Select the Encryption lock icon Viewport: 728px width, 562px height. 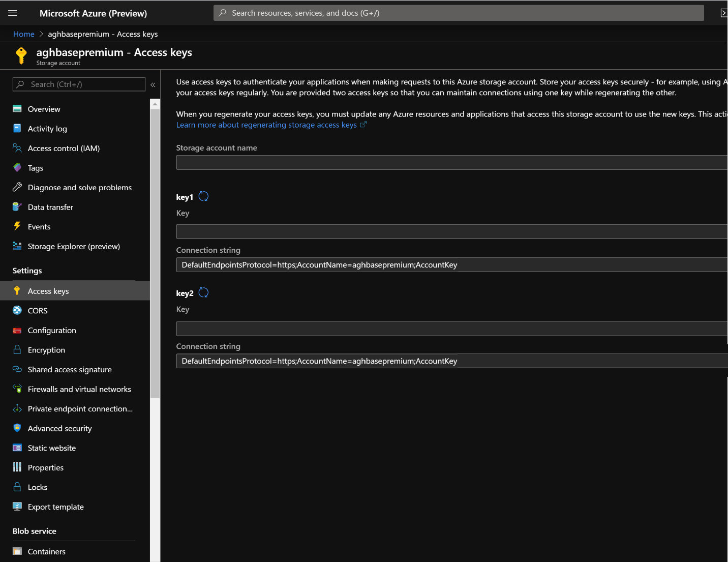[17, 350]
